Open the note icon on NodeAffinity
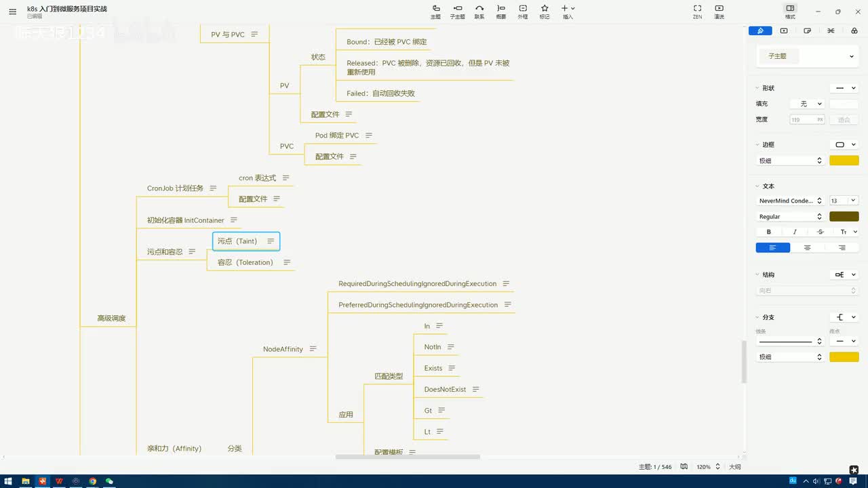868x488 pixels. [313, 349]
